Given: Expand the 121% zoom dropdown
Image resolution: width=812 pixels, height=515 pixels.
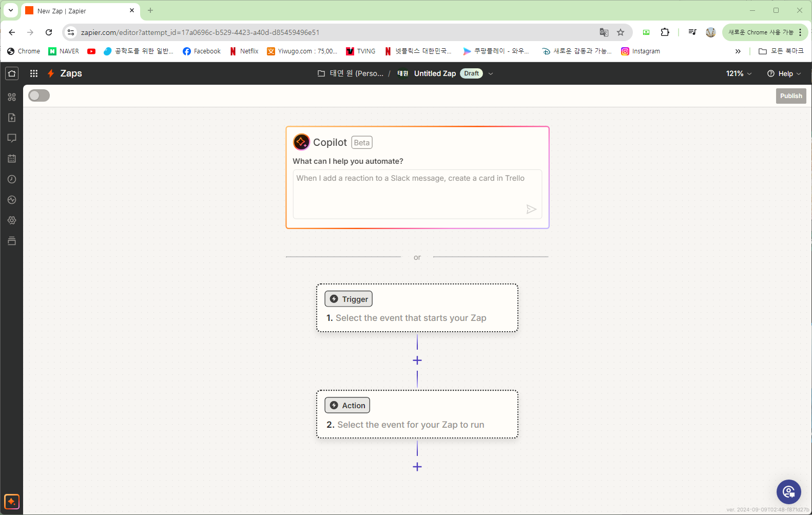Looking at the screenshot, I should (739, 73).
